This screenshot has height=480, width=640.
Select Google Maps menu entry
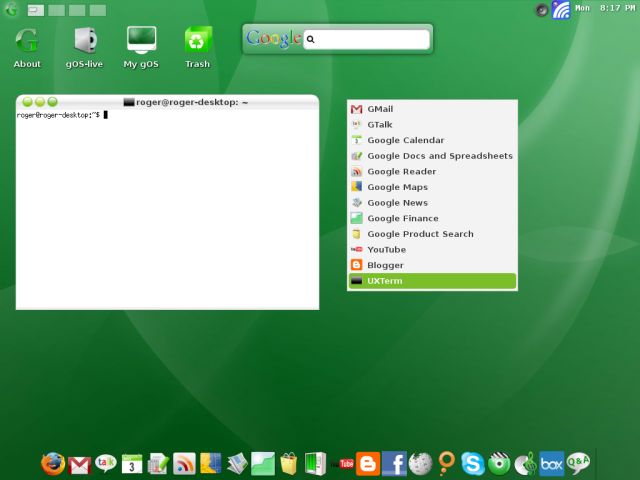coord(432,187)
